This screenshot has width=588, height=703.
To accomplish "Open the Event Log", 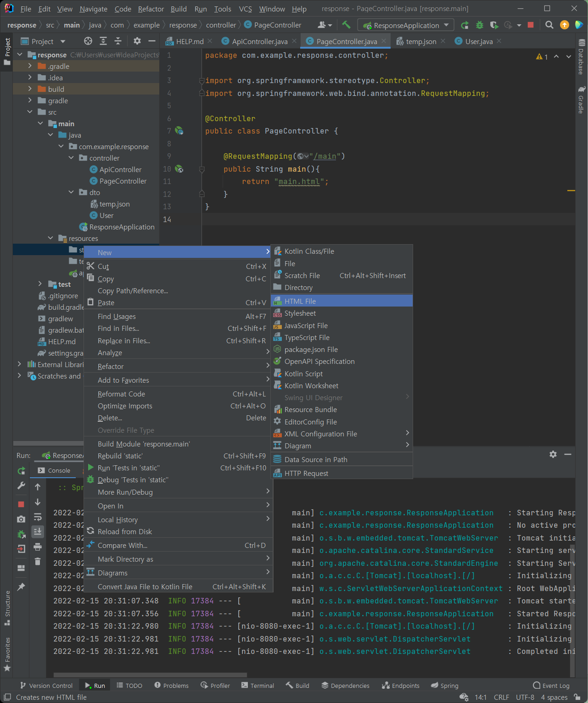I will click(551, 686).
